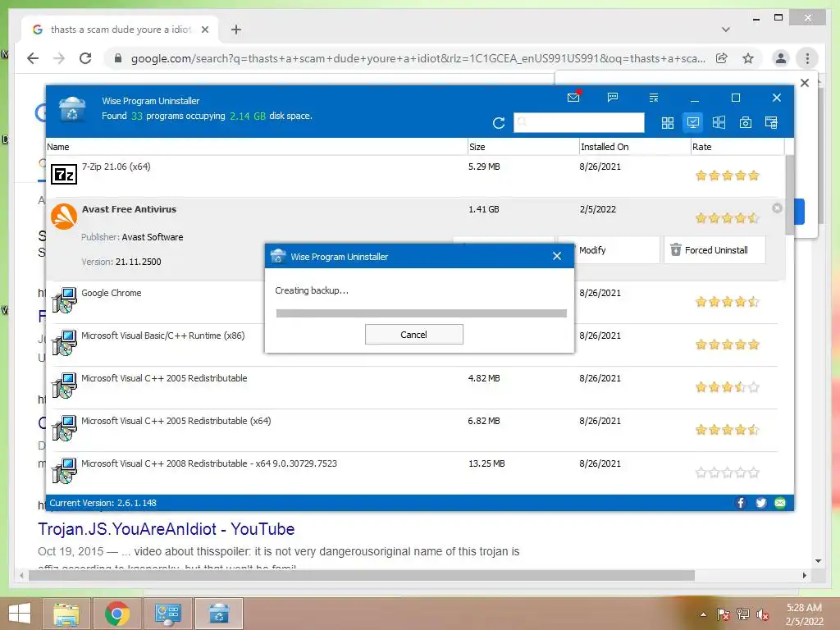Select the 7-Zip 21.06 (x64) row
This screenshot has height=630, width=840.
pyautogui.click(x=415, y=176)
